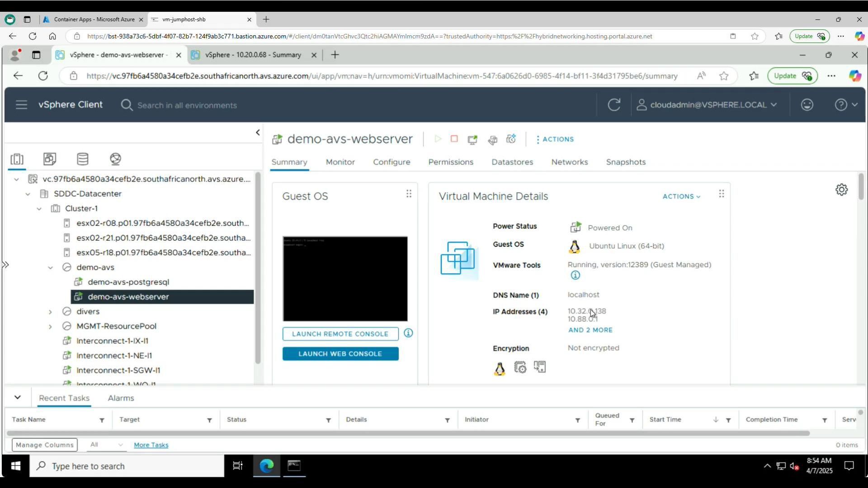Expand the divers resource pool
This screenshot has width=868, height=488.
coord(50,312)
